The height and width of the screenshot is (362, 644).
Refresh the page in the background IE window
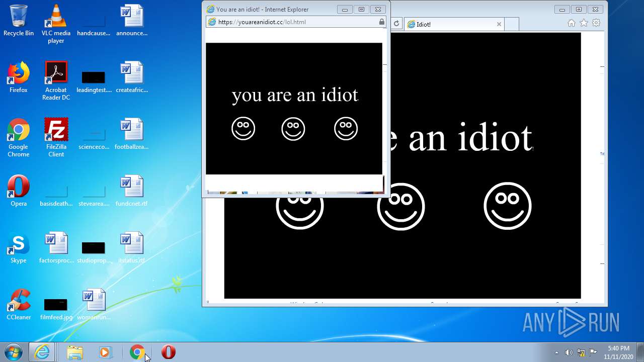point(396,24)
